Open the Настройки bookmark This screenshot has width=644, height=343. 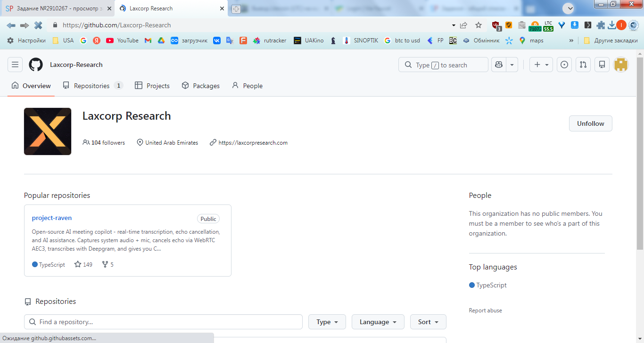coord(26,41)
